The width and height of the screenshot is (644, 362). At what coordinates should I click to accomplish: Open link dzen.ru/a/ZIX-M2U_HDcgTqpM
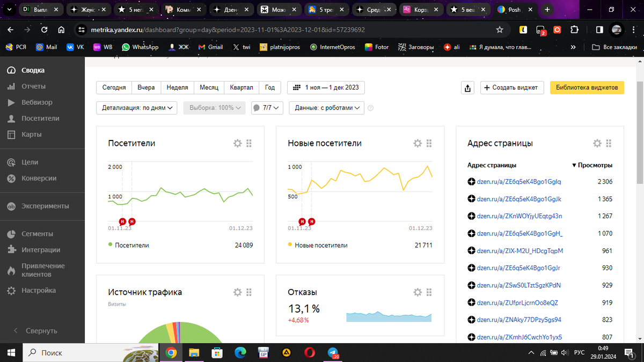click(520, 250)
